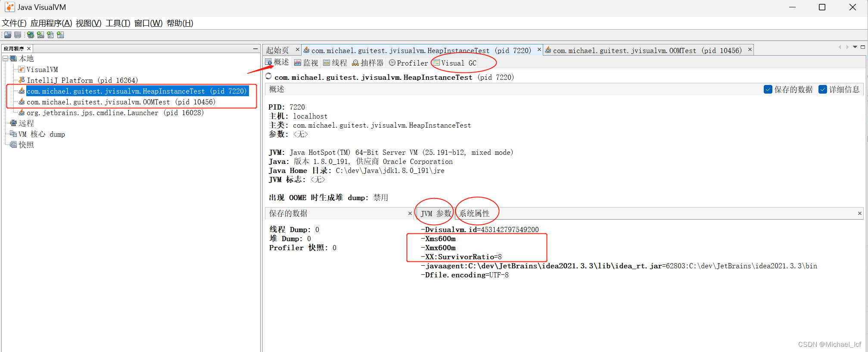Open the 抽样器 sampler subtab
Screen dimensions: 868x352
[x=367, y=63]
